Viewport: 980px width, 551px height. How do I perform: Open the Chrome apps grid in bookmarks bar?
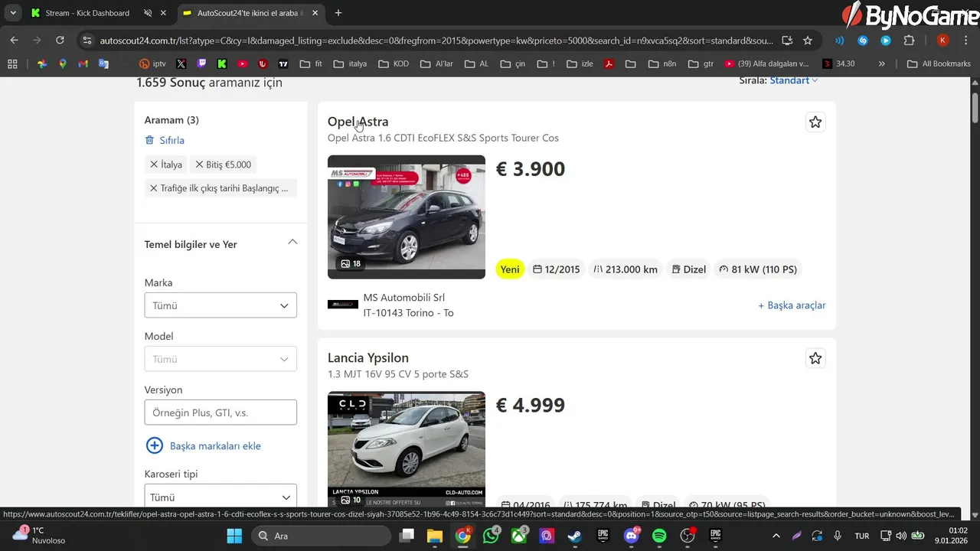[x=11, y=64]
